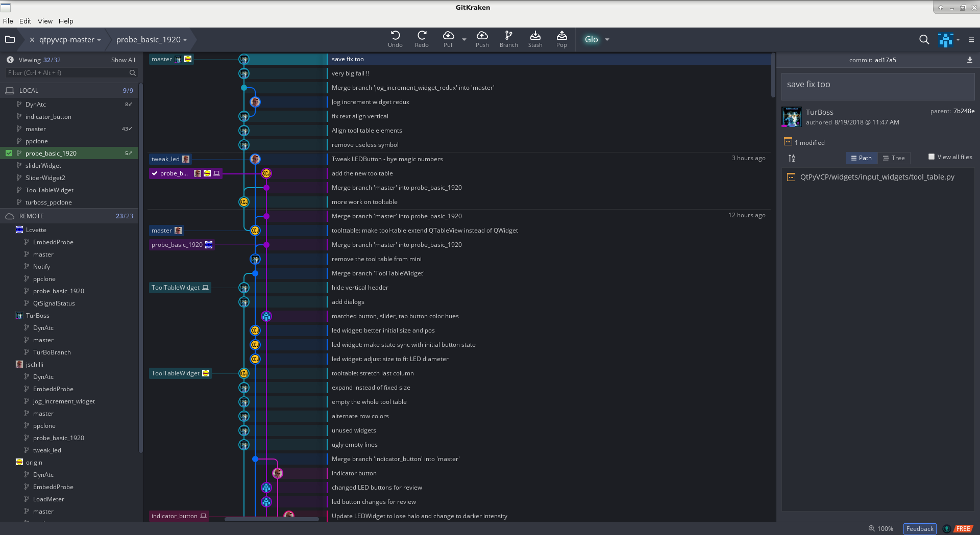This screenshot has height=535, width=980.
Task: Click the commit node for 'Indicator button'
Action: coord(278,473)
